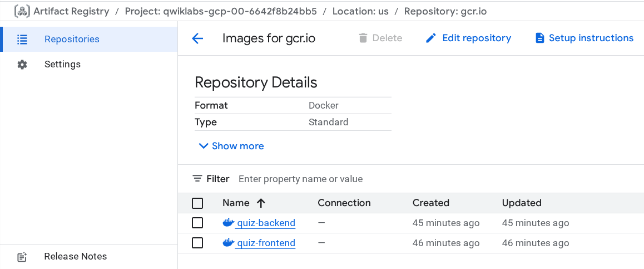Click the Location: us breadcrumb
The width and height of the screenshot is (644, 269).
click(x=360, y=11)
